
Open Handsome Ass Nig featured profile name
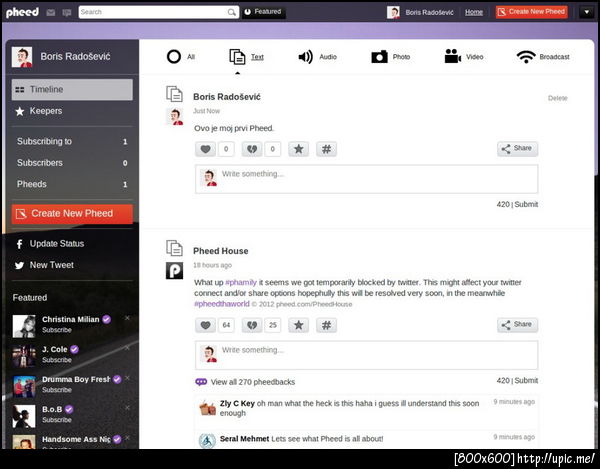(x=76, y=439)
